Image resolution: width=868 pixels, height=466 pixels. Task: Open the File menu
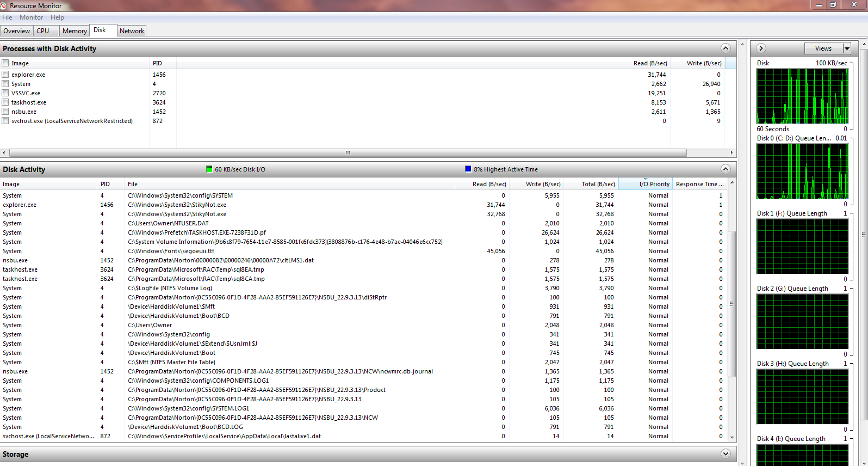7,17
